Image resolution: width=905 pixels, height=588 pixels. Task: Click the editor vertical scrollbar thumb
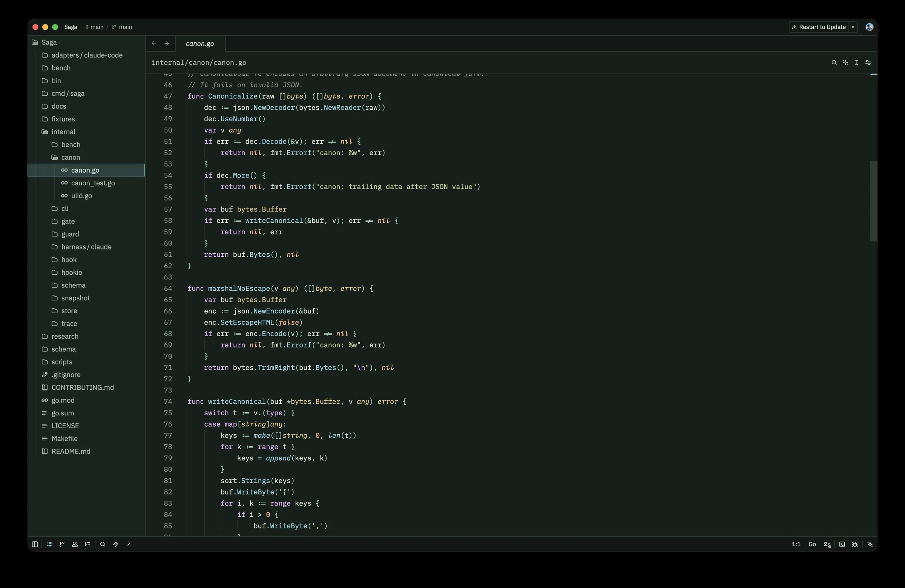873,201
